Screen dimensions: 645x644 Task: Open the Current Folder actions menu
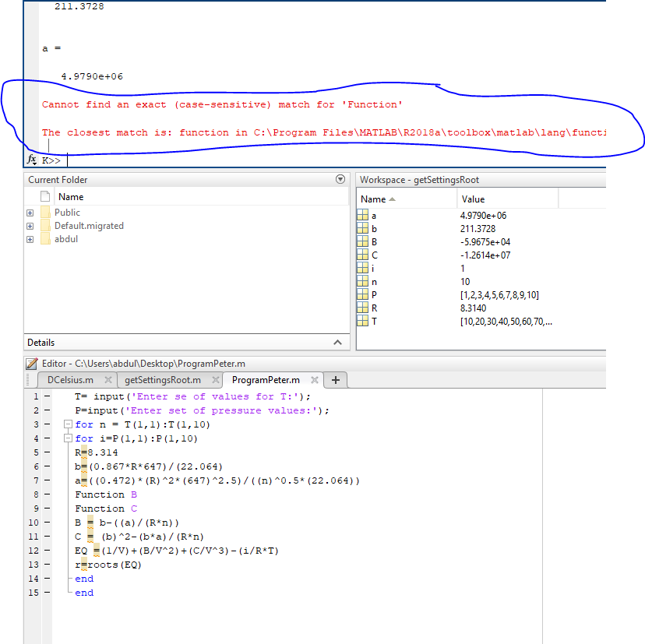[x=340, y=179]
